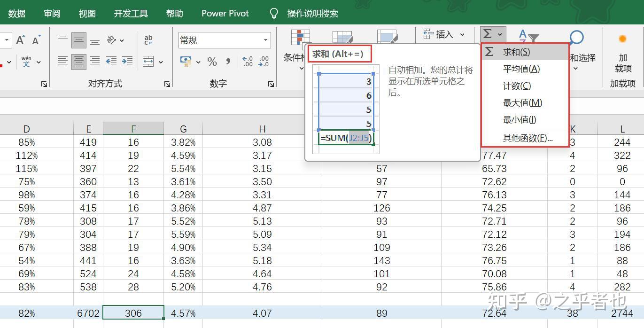Click the increase decimal places icon
Image resolution: width=644 pixels, height=328 pixels.
[248, 61]
